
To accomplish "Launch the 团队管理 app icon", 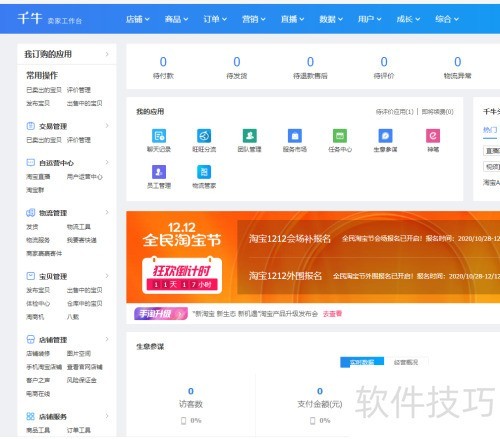I will click(249, 136).
